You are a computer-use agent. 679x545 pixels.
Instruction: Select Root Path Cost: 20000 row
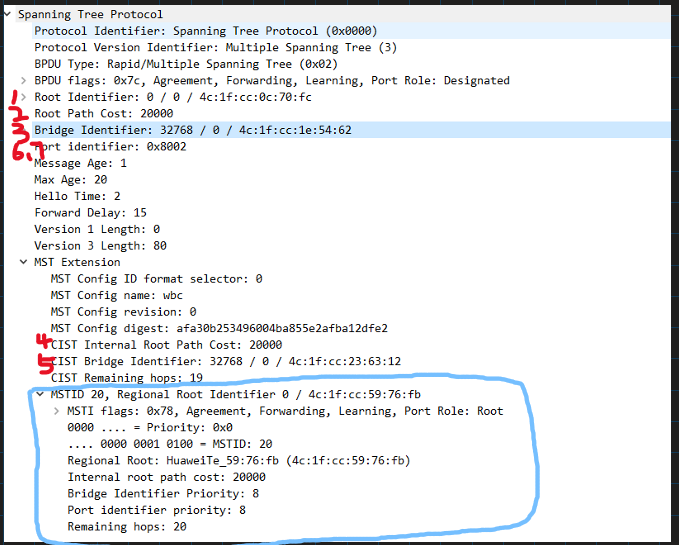[x=351, y=113]
